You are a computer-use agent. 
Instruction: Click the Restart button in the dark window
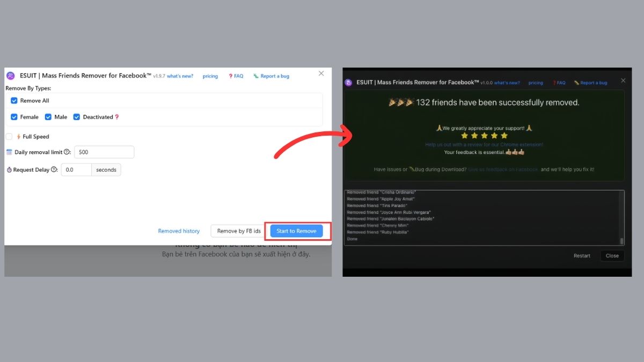[x=582, y=256]
